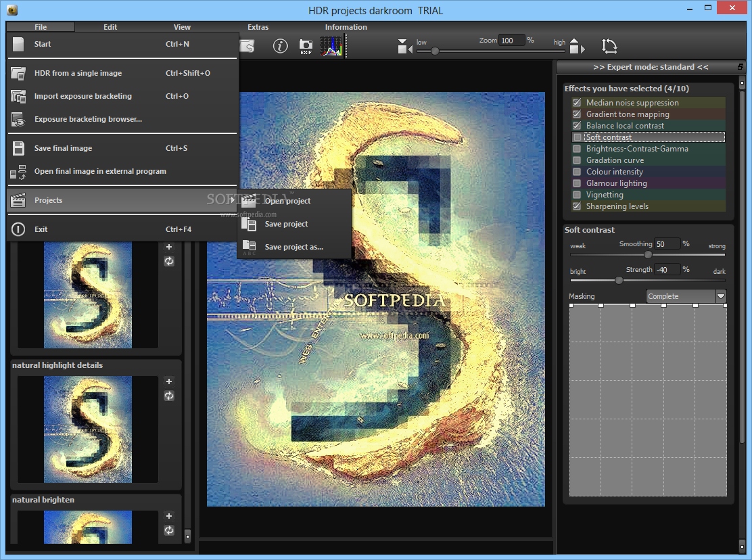Choose Exit from File menu
This screenshot has width=752, height=560.
coord(122,229)
